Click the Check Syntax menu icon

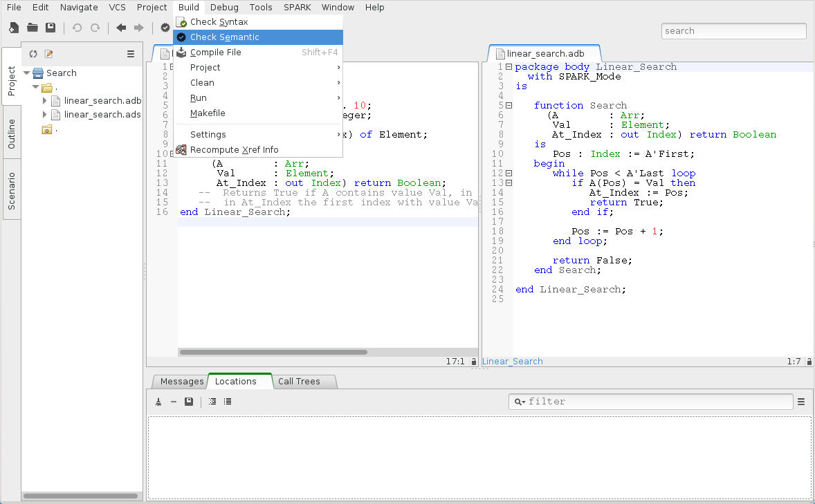click(181, 22)
